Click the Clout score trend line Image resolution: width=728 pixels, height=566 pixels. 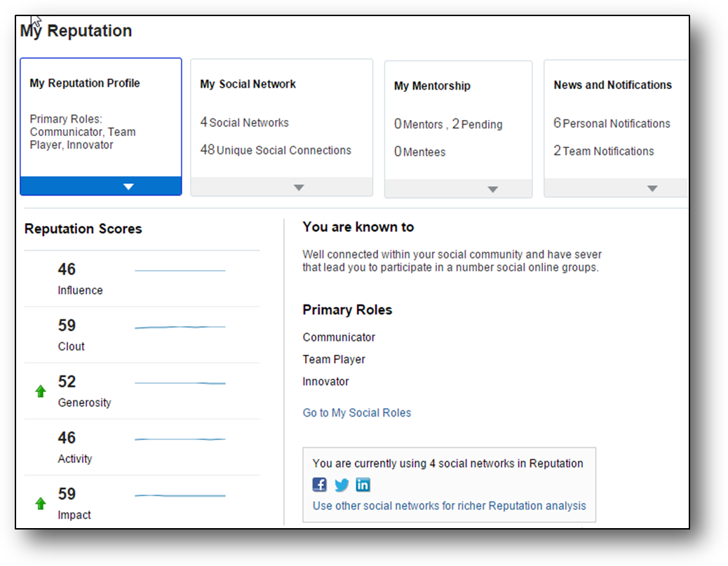click(180, 327)
